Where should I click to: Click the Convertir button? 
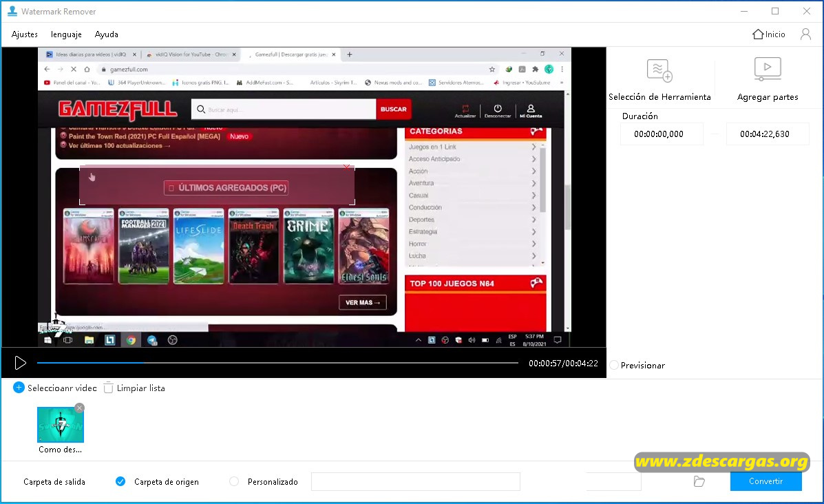pyautogui.click(x=765, y=481)
